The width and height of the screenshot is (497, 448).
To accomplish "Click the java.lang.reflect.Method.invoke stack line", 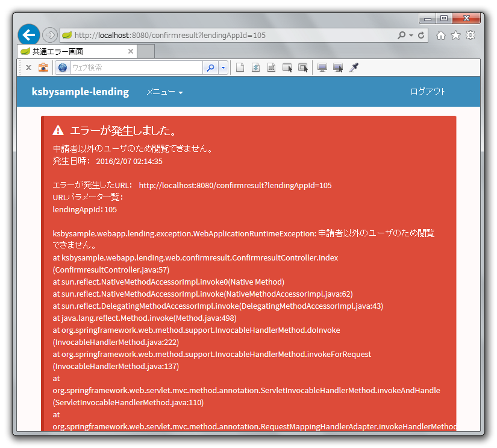I will click(145, 318).
